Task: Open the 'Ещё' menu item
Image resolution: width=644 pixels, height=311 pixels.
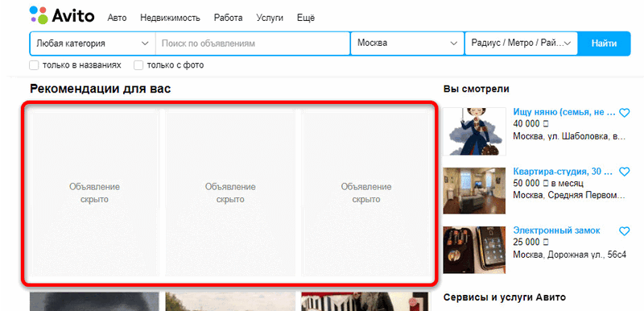Action: pyautogui.click(x=306, y=18)
